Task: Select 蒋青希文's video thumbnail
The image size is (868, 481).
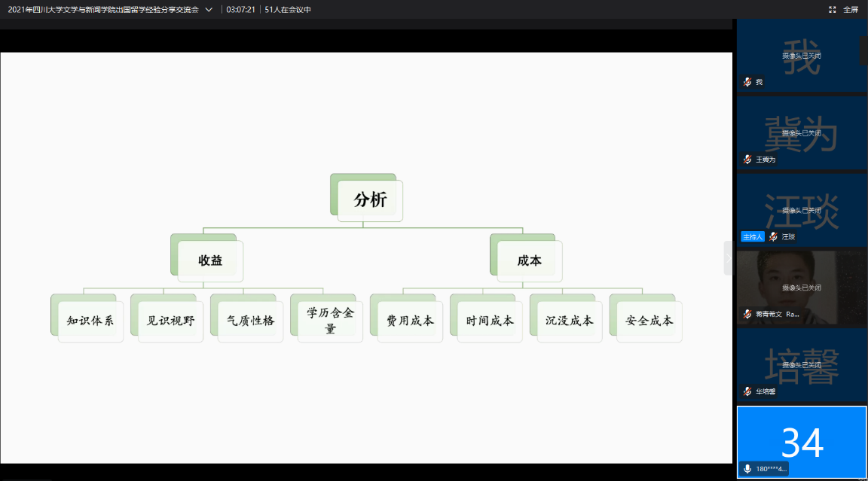Action: pos(802,286)
